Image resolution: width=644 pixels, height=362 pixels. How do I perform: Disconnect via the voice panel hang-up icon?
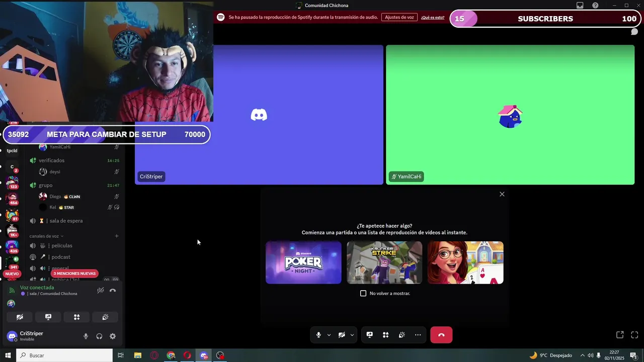pyautogui.click(x=113, y=290)
